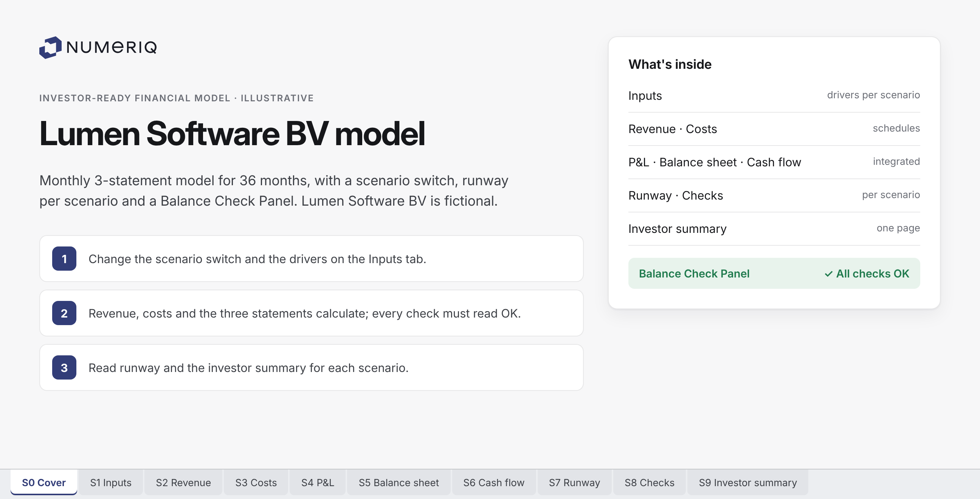Screen dimensions: 980x499
Task: Open the S1 Inputs tab
Action: coord(111,482)
